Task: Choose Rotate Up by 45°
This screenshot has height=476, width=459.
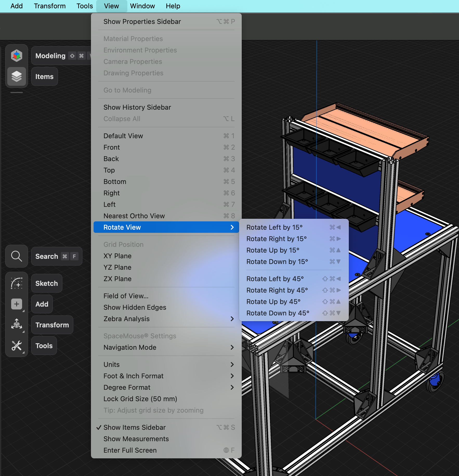Action: [x=294, y=302]
